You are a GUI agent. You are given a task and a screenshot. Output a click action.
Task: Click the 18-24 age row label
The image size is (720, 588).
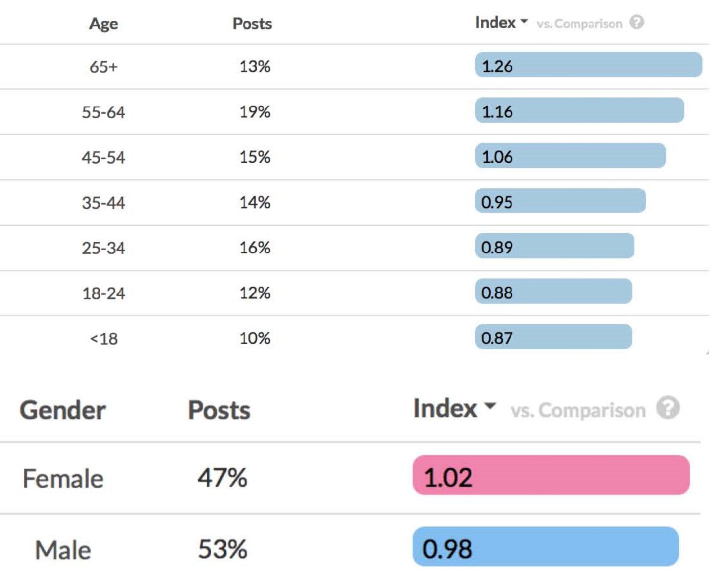pyautogui.click(x=104, y=294)
